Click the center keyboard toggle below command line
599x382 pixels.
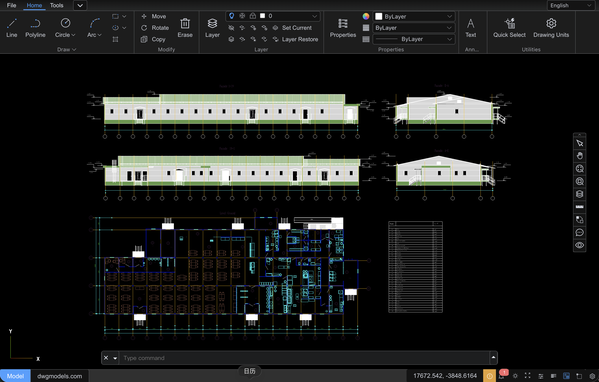pos(250,371)
